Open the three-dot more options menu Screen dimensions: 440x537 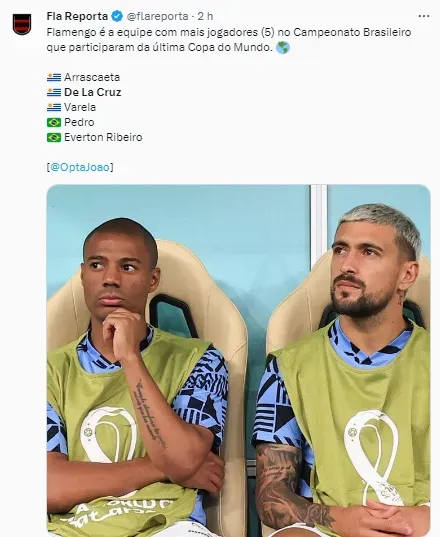pyautogui.click(x=424, y=16)
